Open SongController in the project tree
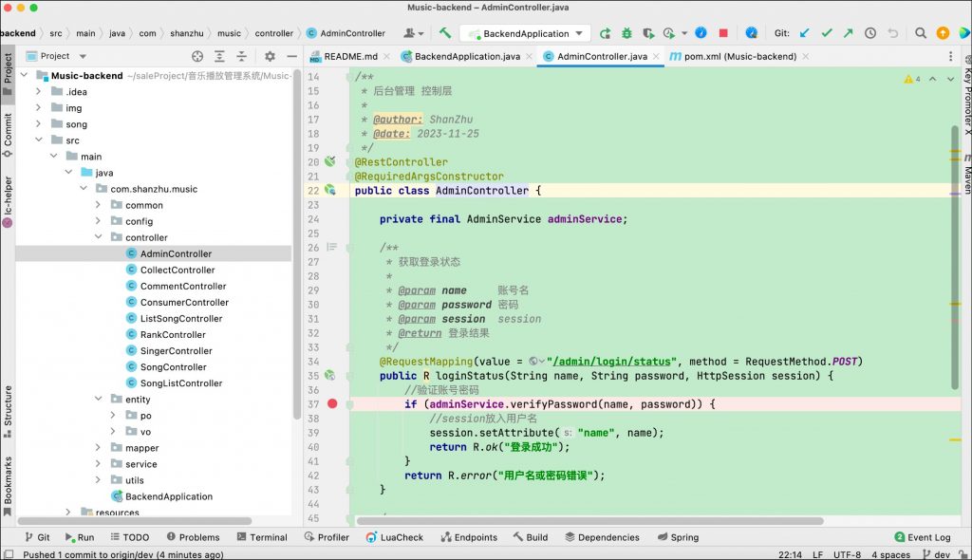 [173, 367]
